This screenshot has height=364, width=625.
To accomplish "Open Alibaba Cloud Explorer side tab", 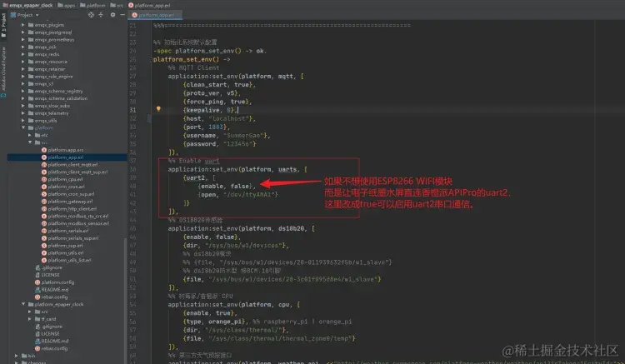I will point(3,72).
